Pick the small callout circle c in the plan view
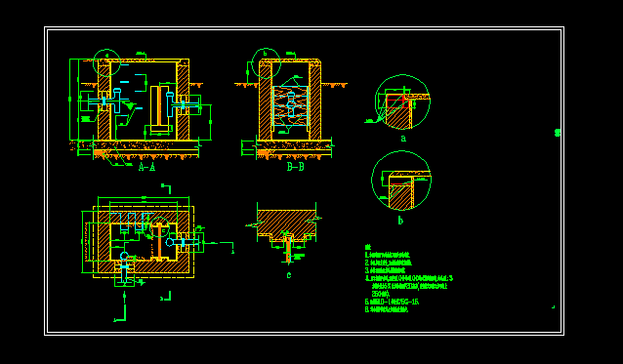 tap(160, 227)
